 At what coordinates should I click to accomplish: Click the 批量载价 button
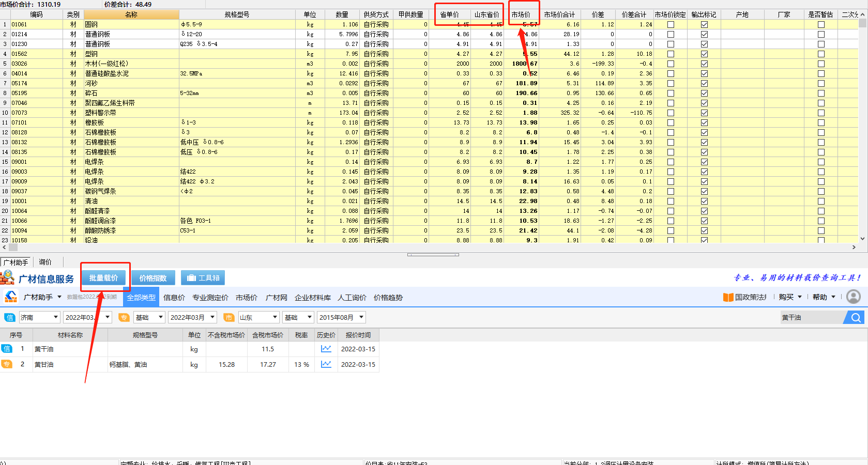click(x=104, y=278)
